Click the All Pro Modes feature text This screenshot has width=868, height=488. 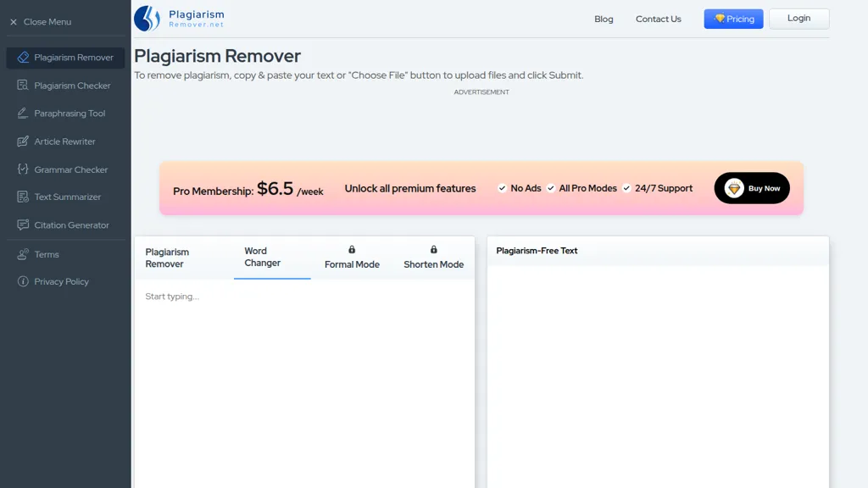(587, 188)
